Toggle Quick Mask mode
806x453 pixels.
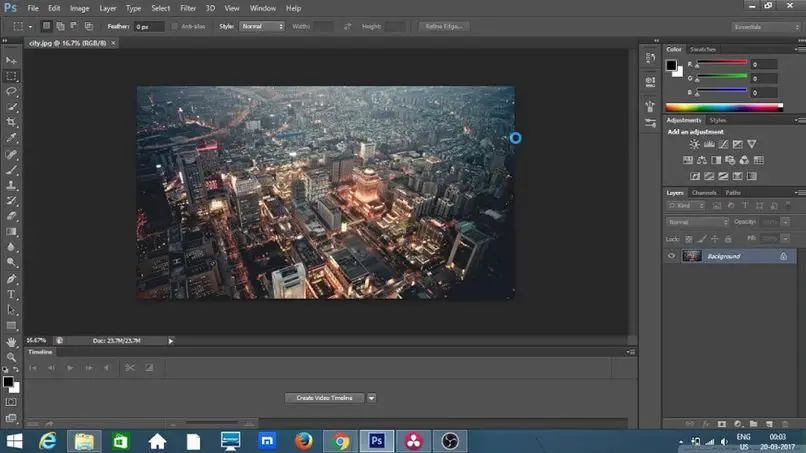(x=12, y=401)
